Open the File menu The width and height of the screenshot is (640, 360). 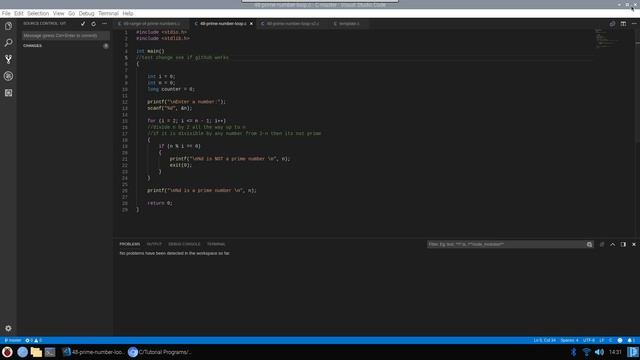(6, 13)
